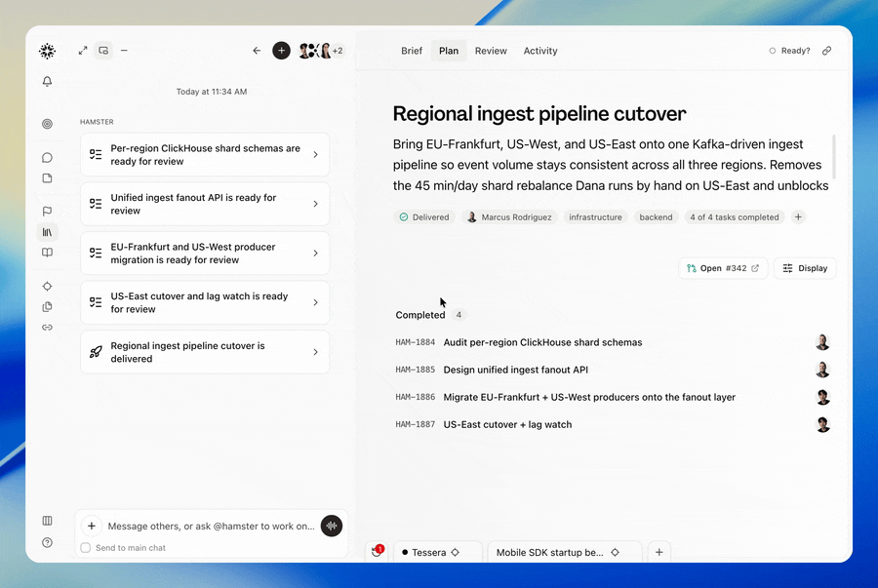Open the target goals icon in sidebar
878x588 pixels.
tap(47, 124)
